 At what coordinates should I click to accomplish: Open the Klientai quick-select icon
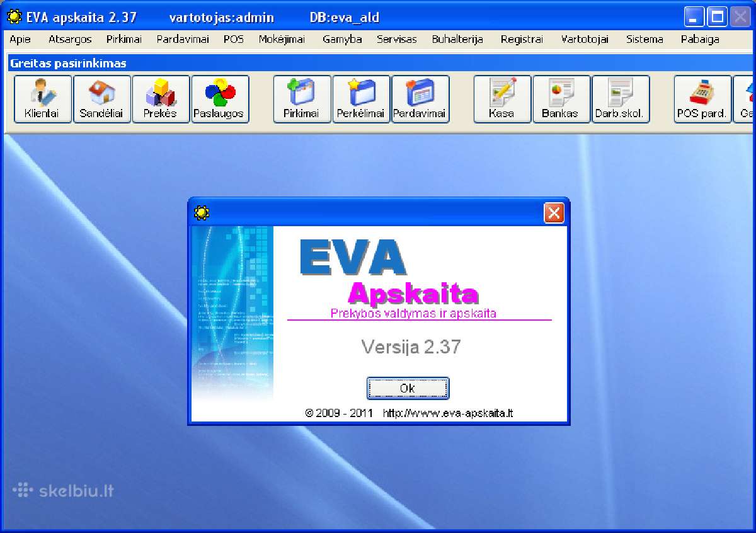(x=42, y=99)
